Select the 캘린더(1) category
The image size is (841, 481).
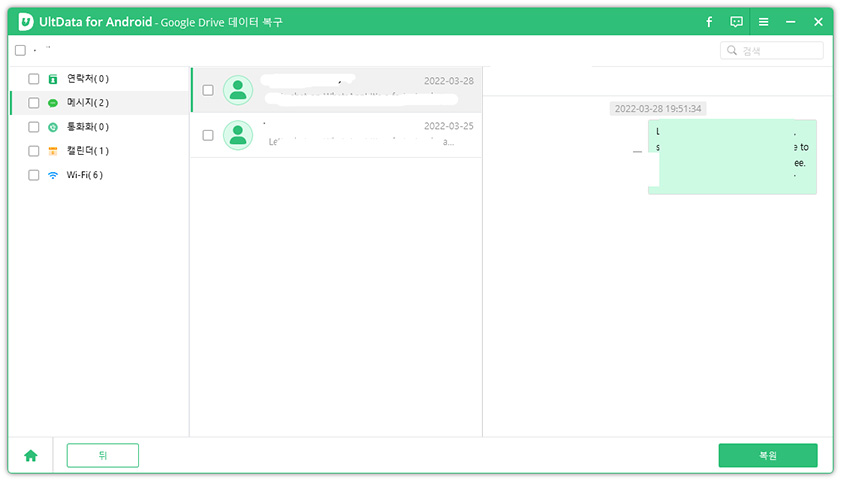88,151
